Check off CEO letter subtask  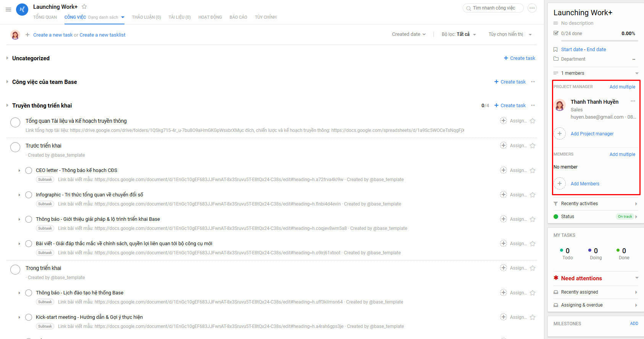tap(29, 170)
